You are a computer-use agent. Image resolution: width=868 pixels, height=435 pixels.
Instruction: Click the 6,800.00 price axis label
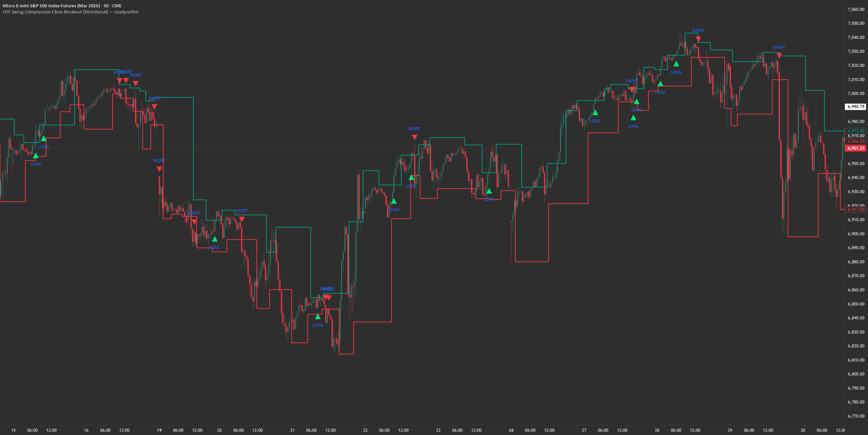856,374
